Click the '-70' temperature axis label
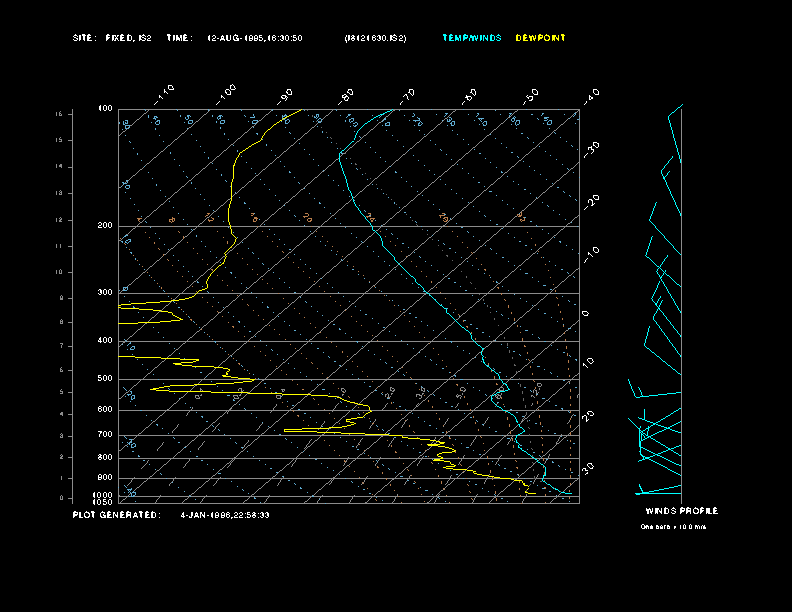Screen dimensions: 792x612 [x=407, y=96]
